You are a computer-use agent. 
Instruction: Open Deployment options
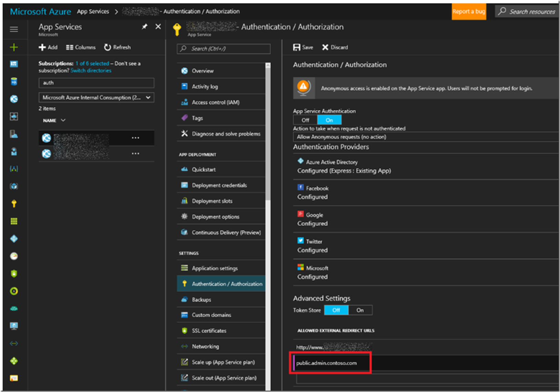(x=221, y=217)
